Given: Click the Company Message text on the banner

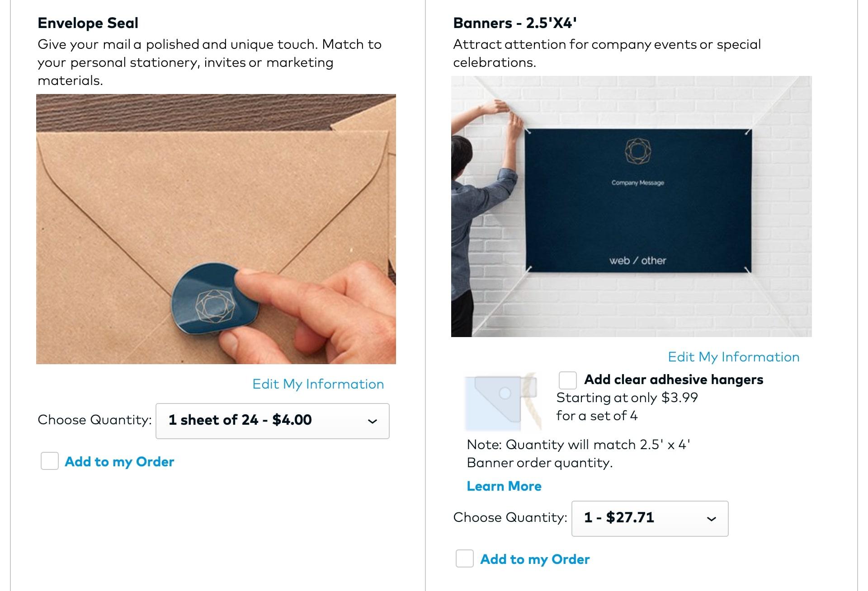Looking at the screenshot, I should (637, 183).
